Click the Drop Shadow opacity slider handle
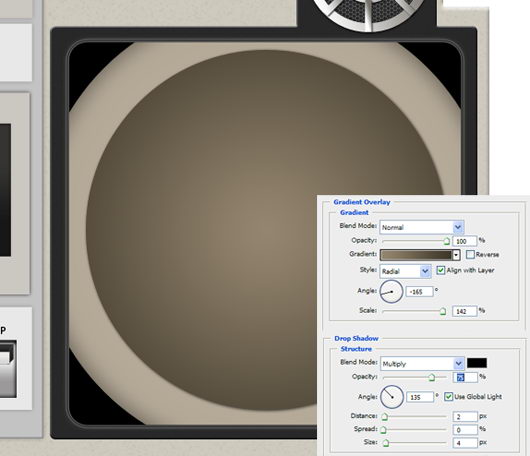Viewport: 530px width, 456px height. point(431,377)
